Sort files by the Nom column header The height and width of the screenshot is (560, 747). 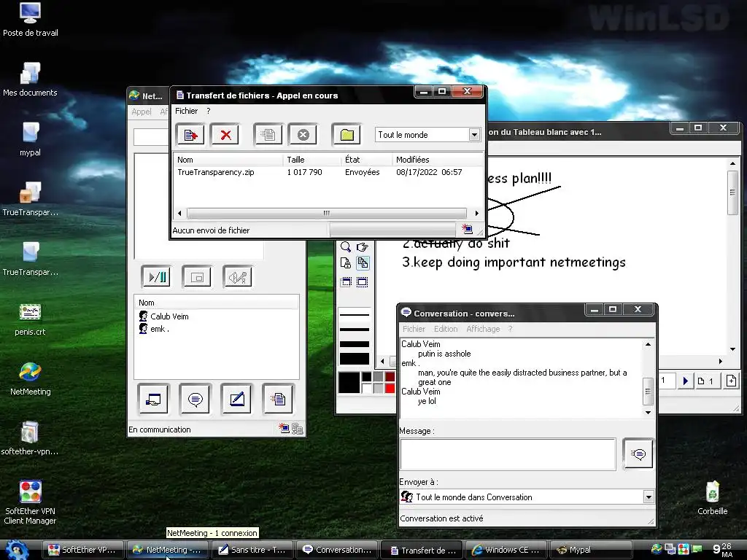click(228, 160)
